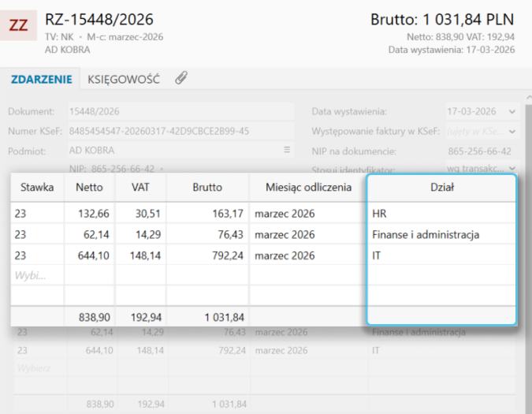Select the ZDARZENIE tab

click(42, 79)
